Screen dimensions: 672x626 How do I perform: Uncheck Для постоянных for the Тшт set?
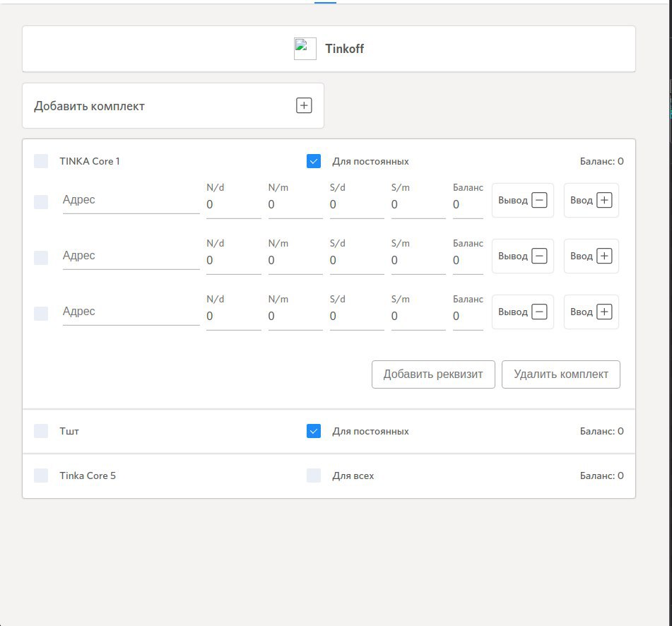314,431
